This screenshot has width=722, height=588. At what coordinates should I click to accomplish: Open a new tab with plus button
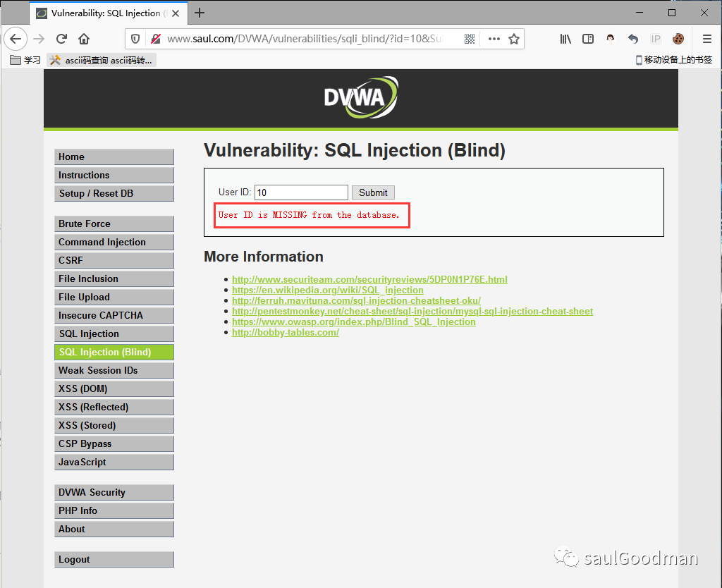[x=200, y=13]
